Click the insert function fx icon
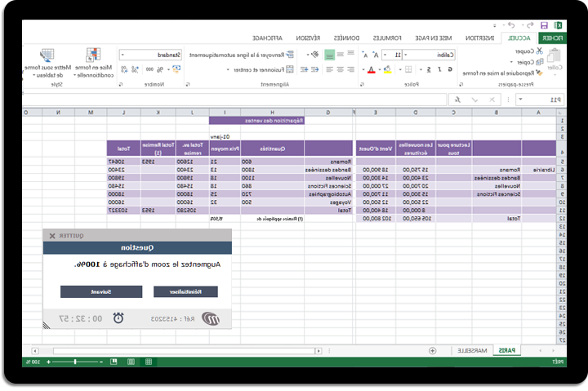The width and height of the screenshot is (588, 391). (x=457, y=100)
